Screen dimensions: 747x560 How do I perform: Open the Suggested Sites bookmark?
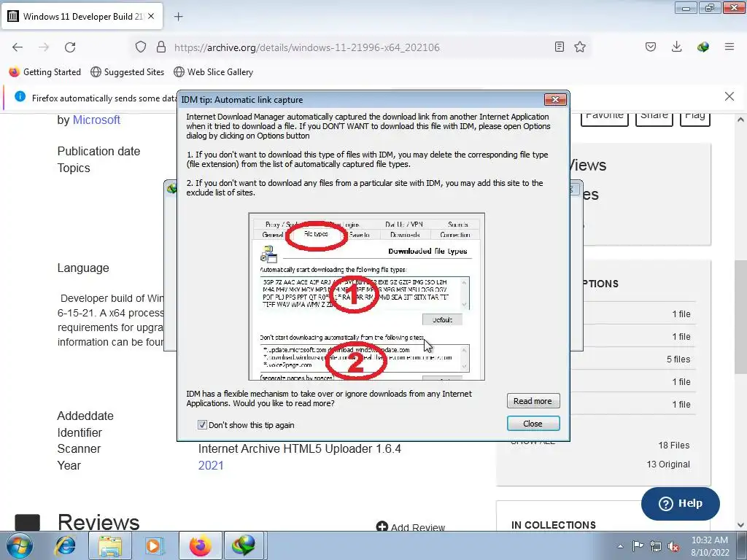click(x=127, y=72)
